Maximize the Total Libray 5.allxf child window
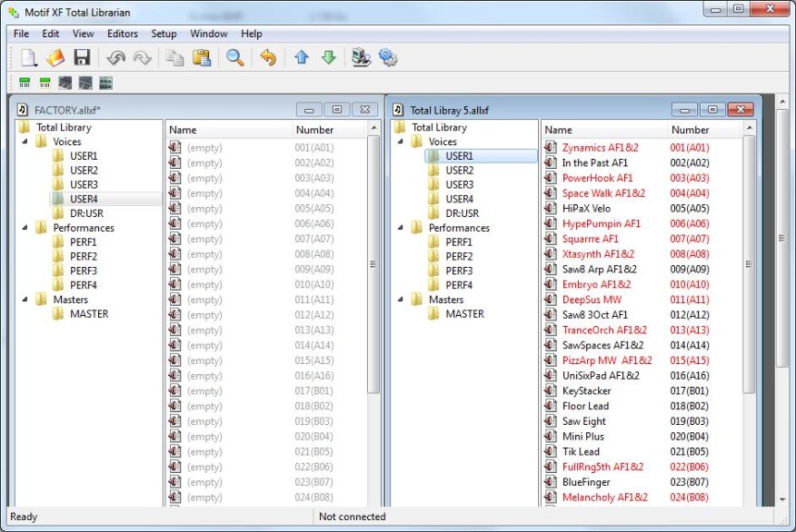The width and height of the screenshot is (796, 532). point(712,110)
